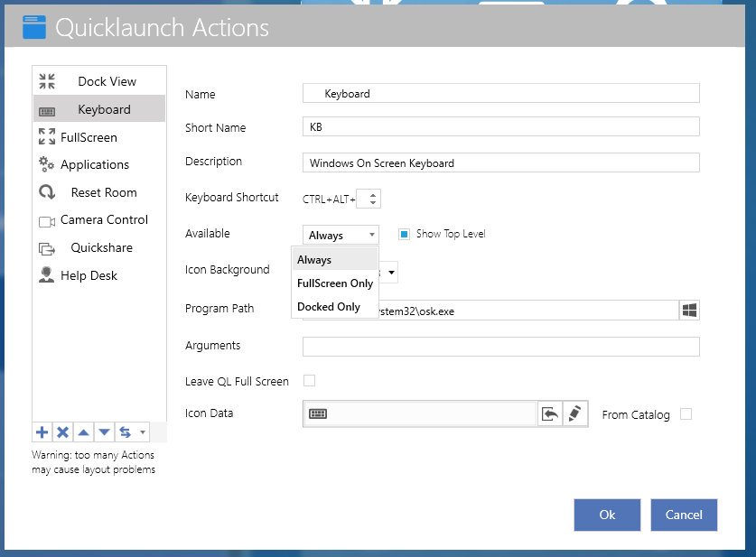This screenshot has height=557, width=756.
Task: Select Help Desk action entry
Action: tap(99, 275)
